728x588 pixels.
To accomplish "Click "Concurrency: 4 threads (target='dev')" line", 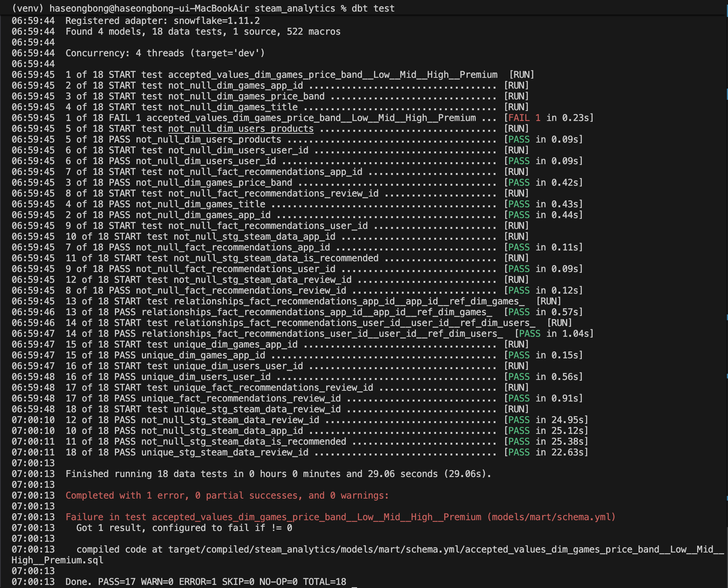I will (165, 53).
